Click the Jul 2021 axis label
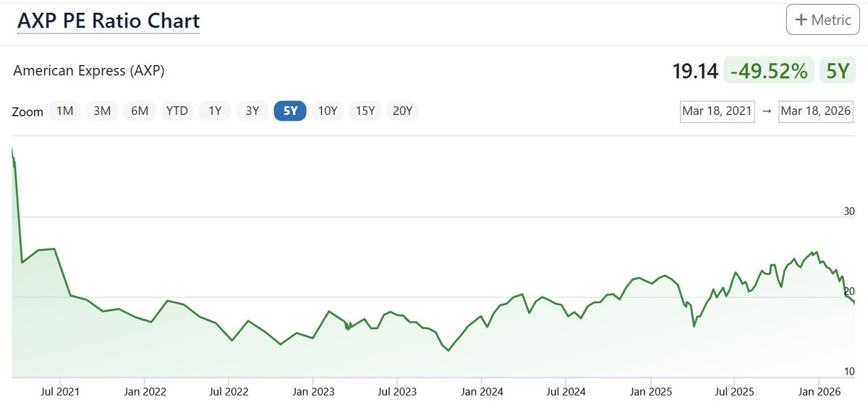The image size is (868, 418). click(x=60, y=391)
